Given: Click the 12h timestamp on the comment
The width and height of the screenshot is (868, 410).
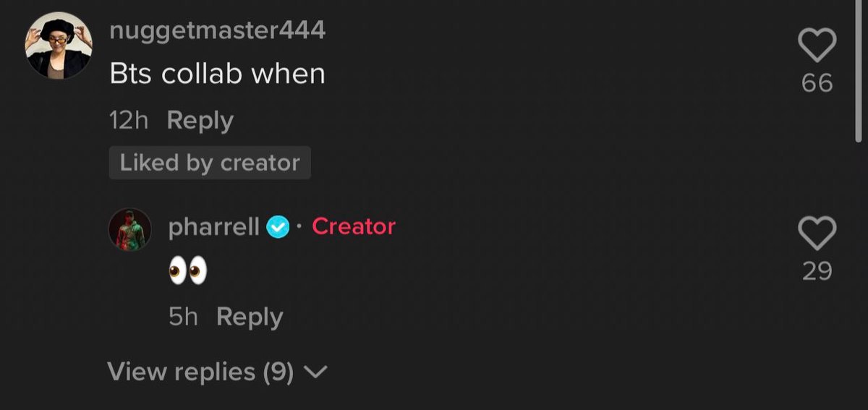Looking at the screenshot, I should click(129, 121).
